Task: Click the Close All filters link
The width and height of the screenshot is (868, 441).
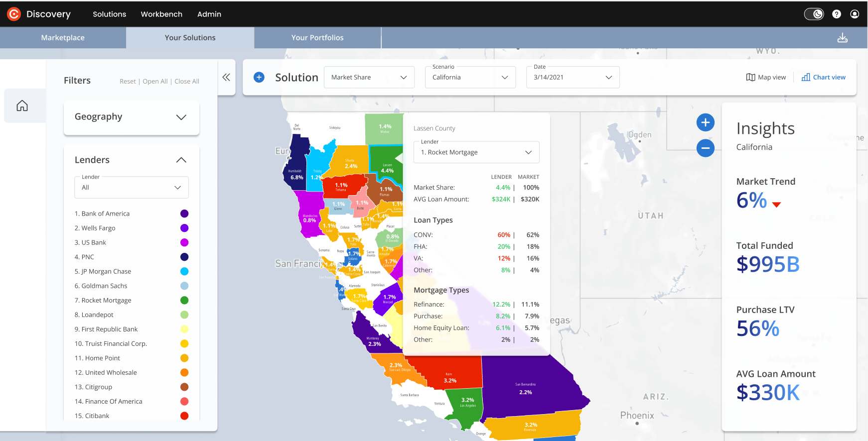Action: (x=187, y=81)
